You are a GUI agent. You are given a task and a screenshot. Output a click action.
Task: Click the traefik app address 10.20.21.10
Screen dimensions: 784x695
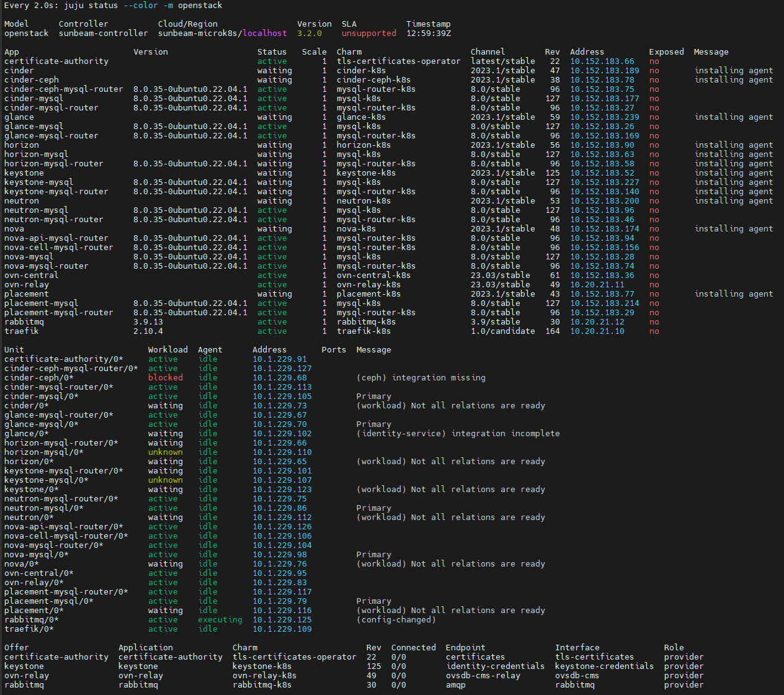click(597, 331)
